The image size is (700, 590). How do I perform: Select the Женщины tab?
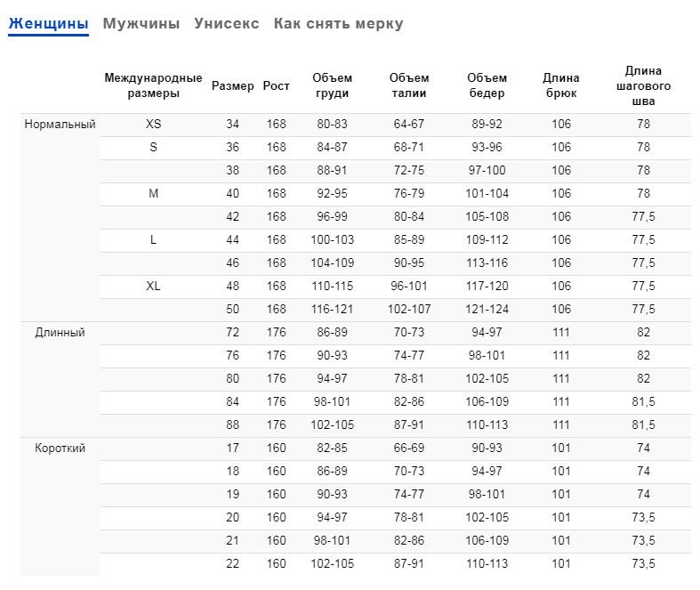49,24
